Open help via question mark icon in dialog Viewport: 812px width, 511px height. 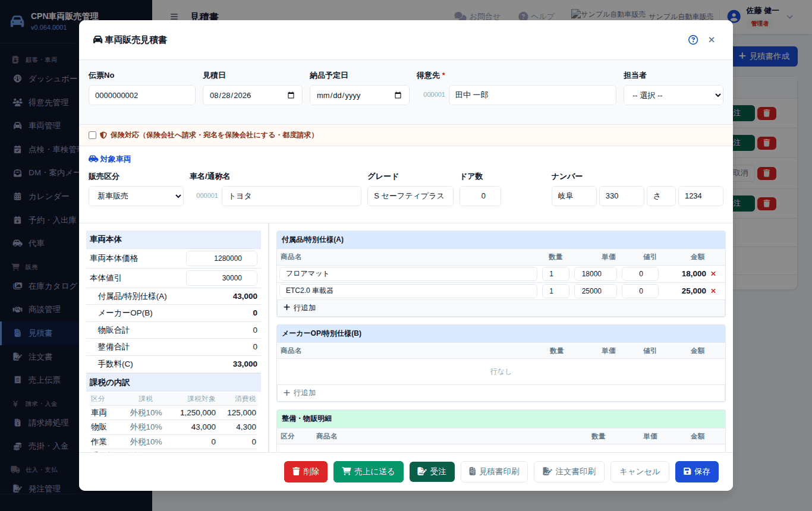(x=693, y=40)
